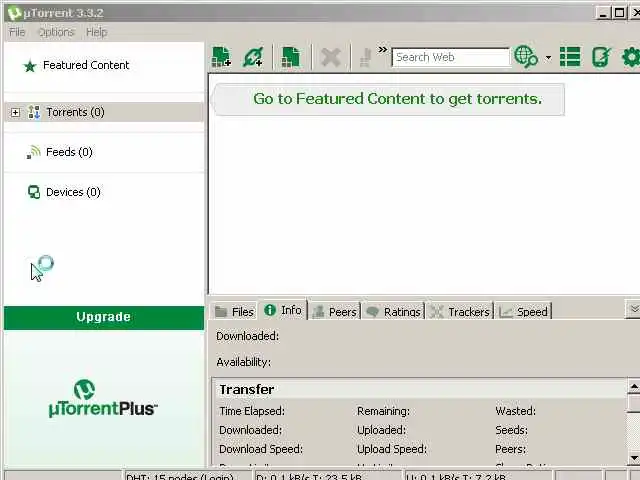Viewport: 640px width, 480px height.
Task: Click the µTorrentPlus logo banner
Action: point(103,398)
